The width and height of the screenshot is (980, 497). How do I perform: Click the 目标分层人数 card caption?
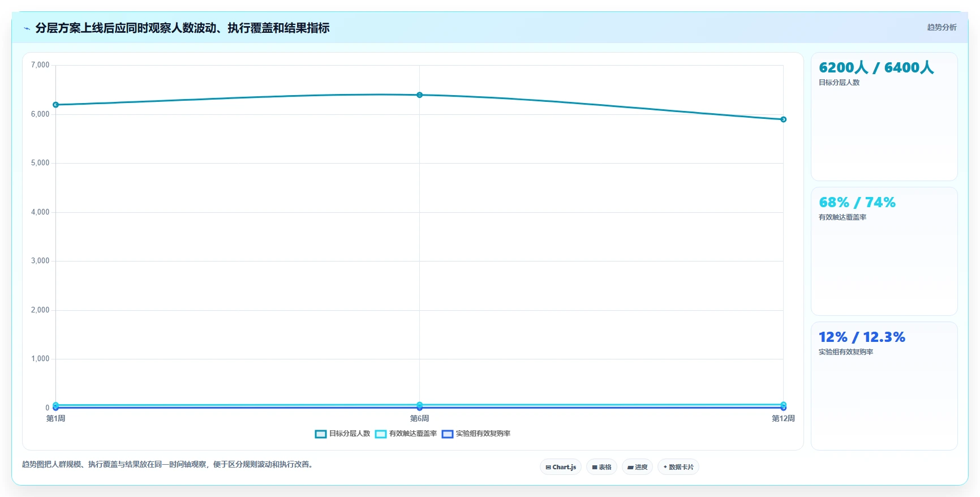839,83
